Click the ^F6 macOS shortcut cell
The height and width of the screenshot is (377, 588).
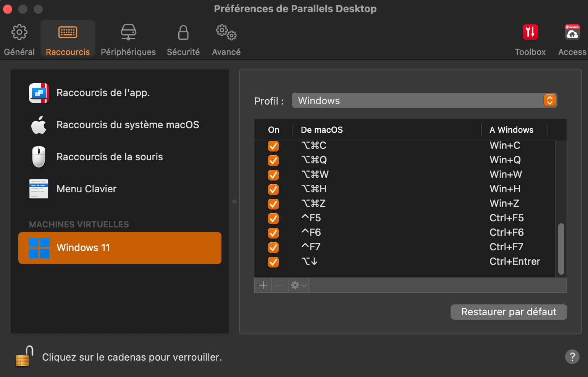point(311,232)
